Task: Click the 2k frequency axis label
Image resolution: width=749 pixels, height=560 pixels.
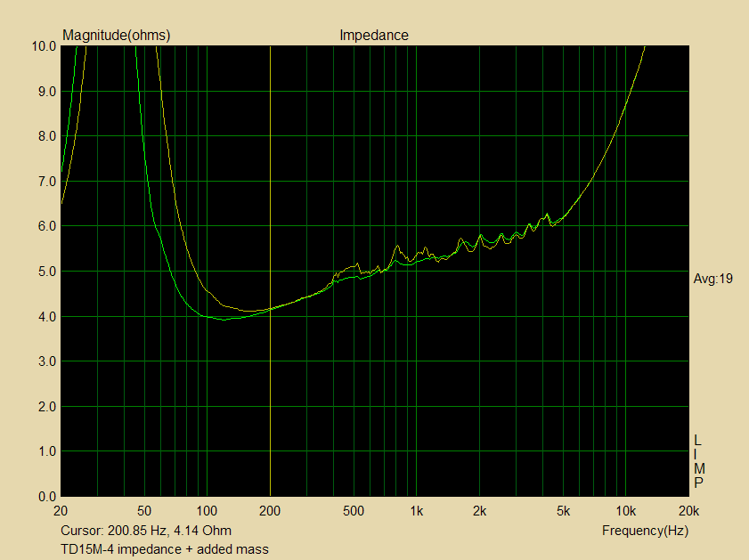Action: pyautogui.click(x=479, y=511)
